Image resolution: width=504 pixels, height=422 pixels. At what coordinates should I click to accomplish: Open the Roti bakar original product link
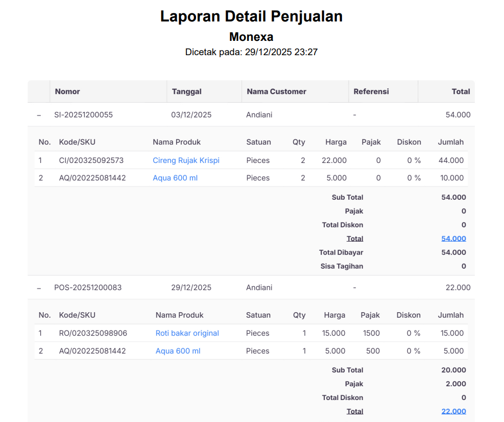(187, 333)
